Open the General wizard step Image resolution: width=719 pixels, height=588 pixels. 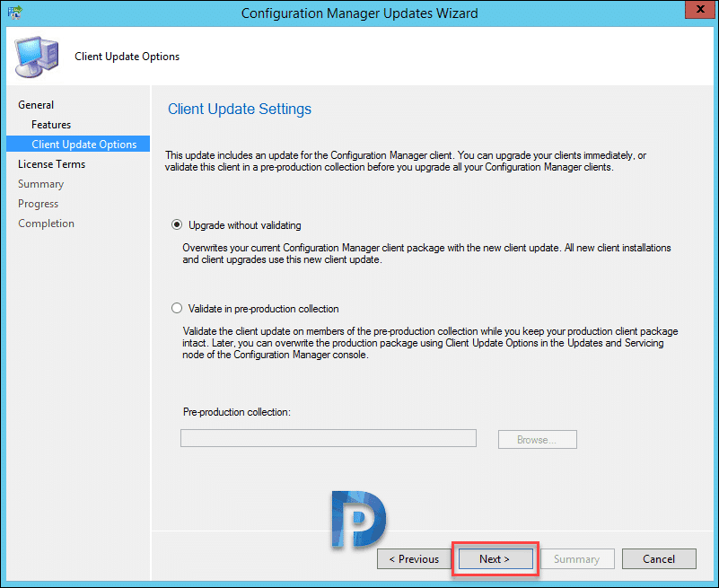[x=36, y=104]
